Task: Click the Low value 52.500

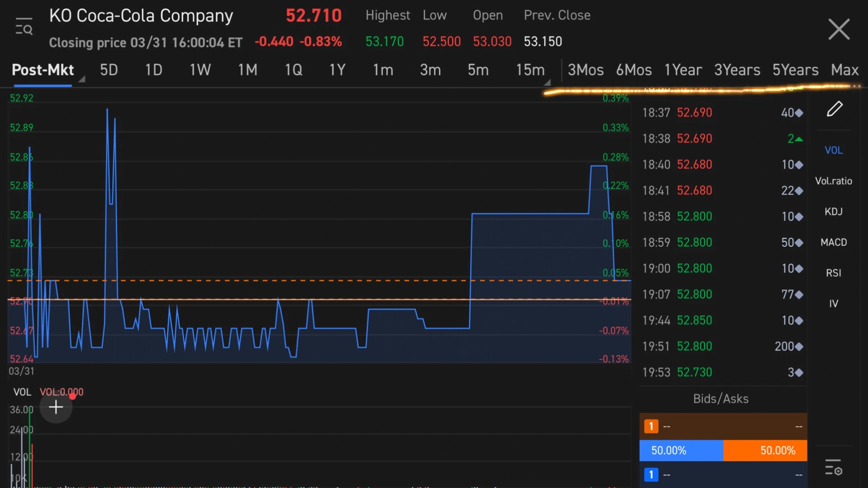Action: click(x=442, y=42)
